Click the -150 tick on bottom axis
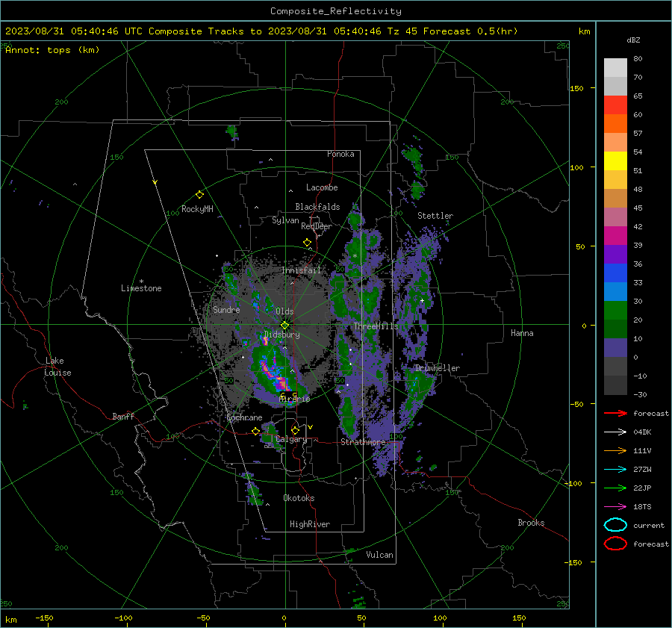 click(45, 618)
